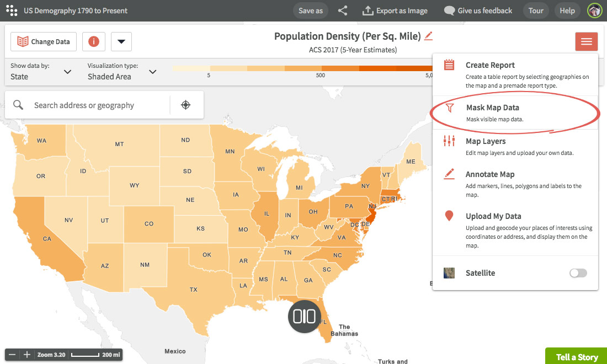Open the red info icon button
This screenshot has height=364, width=607.
coord(94,41)
